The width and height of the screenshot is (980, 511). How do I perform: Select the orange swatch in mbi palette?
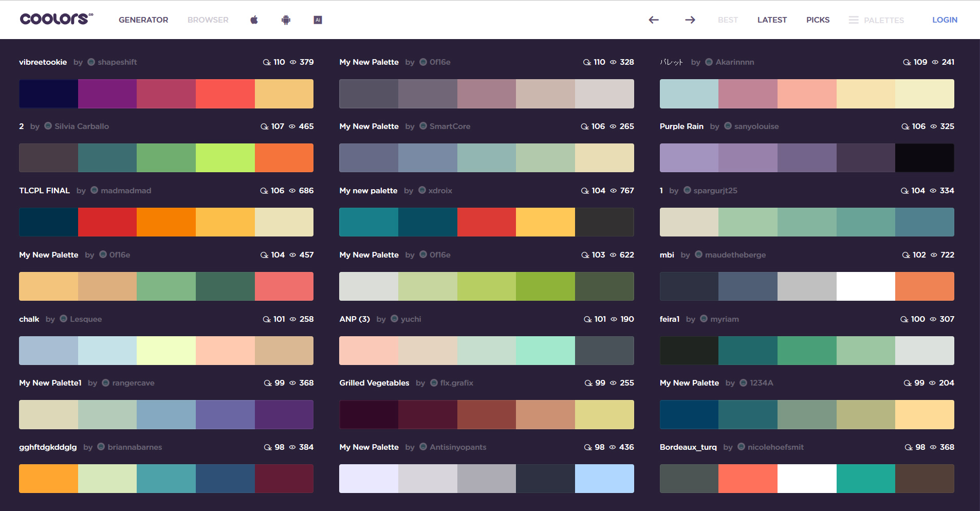(924, 286)
